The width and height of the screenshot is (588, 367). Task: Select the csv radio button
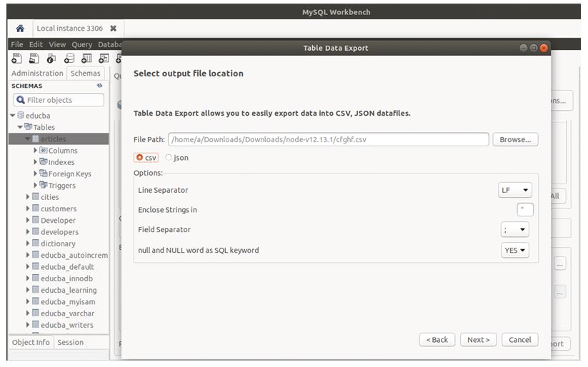(139, 158)
